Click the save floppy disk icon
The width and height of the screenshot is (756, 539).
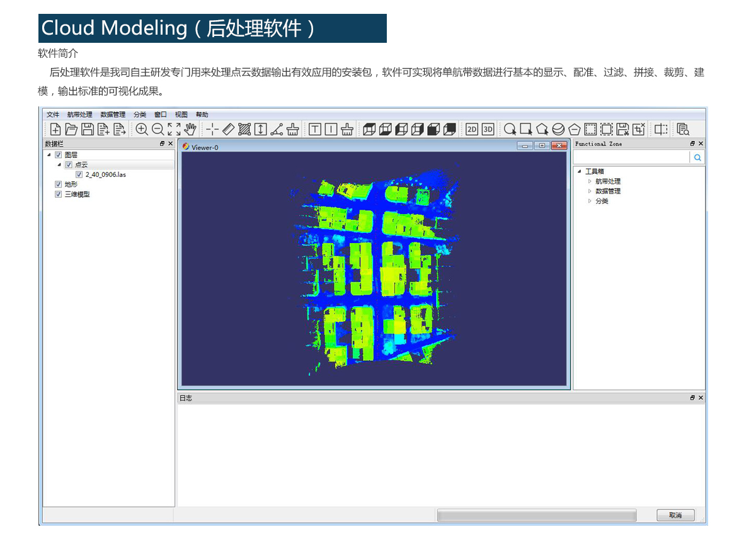point(88,130)
